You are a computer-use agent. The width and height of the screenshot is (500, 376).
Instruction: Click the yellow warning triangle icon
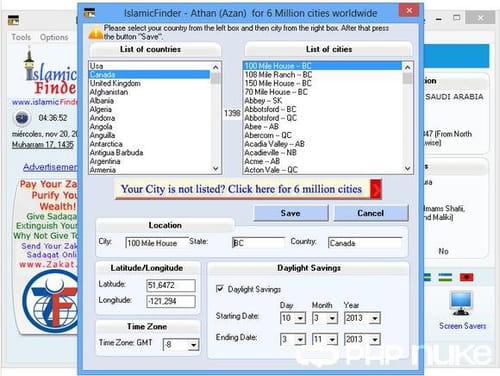(96, 33)
